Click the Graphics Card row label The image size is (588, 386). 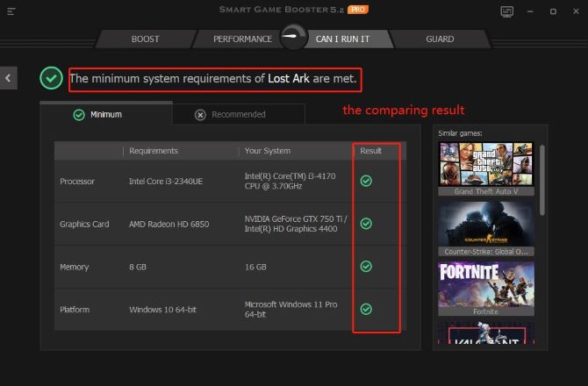[x=84, y=224]
